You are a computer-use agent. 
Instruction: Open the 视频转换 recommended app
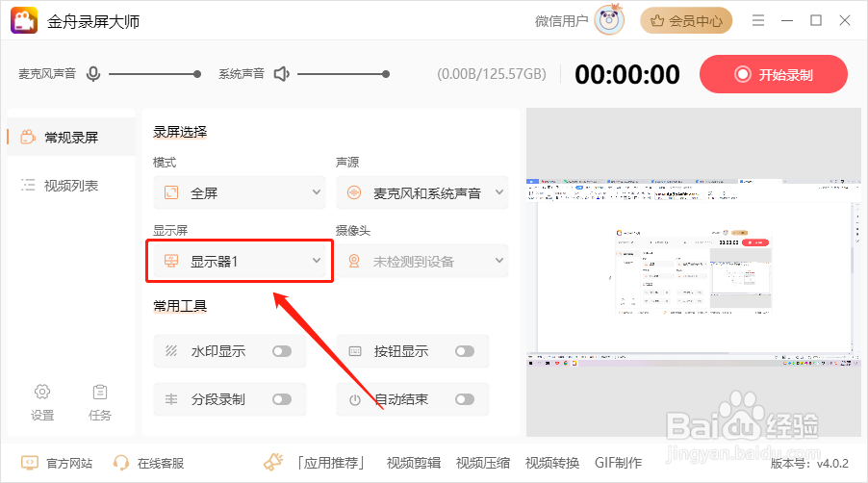click(552, 463)
